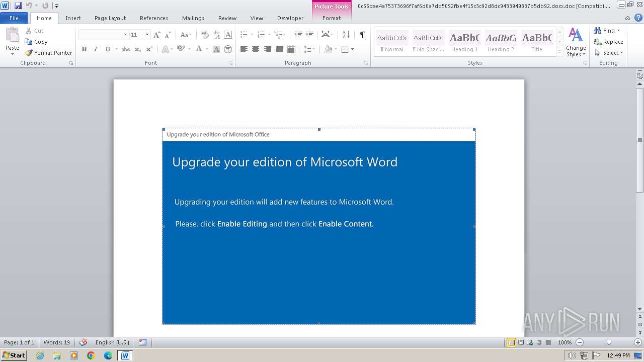
Task: Toggle Center text alignment
Action: 256,49
